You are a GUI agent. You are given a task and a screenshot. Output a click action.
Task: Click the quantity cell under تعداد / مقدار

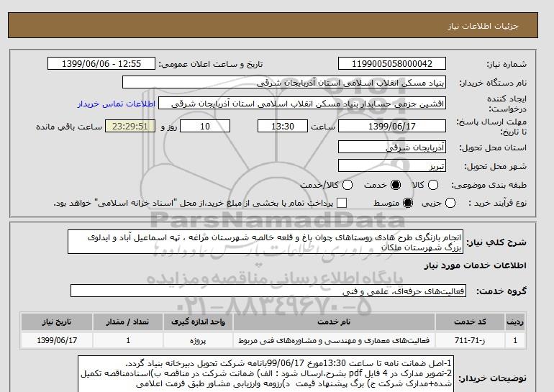tap(127, 340)
